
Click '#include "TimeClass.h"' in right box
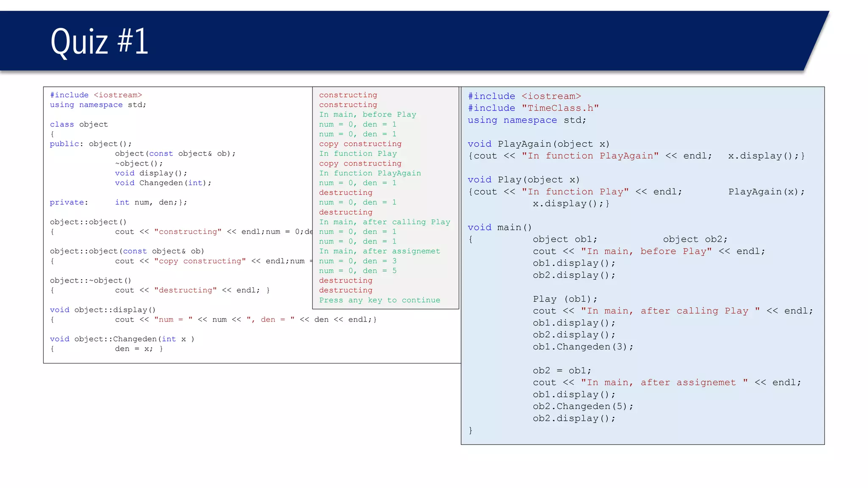[x=533, y=108]
